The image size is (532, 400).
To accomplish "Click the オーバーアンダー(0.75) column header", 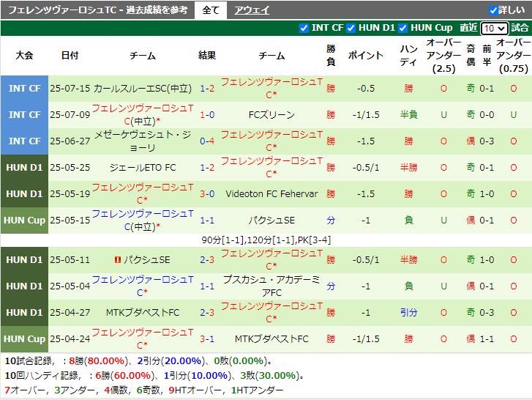I will click(513, 56).
